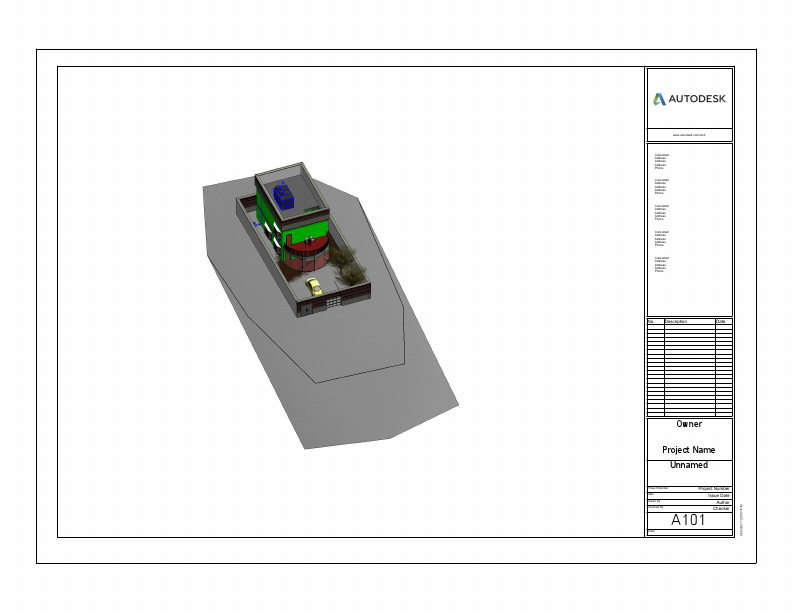Click the "Project Number" value field

[x=714, y=489]
